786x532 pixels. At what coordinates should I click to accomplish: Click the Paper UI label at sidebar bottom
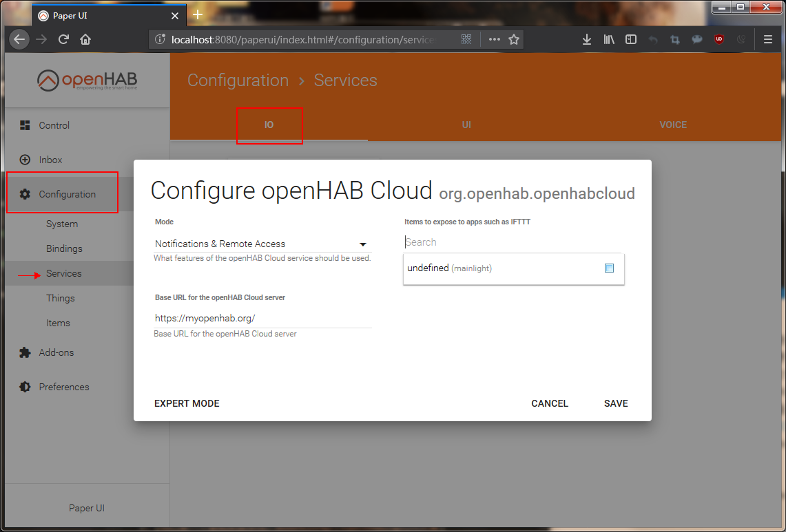pos(87,508)
